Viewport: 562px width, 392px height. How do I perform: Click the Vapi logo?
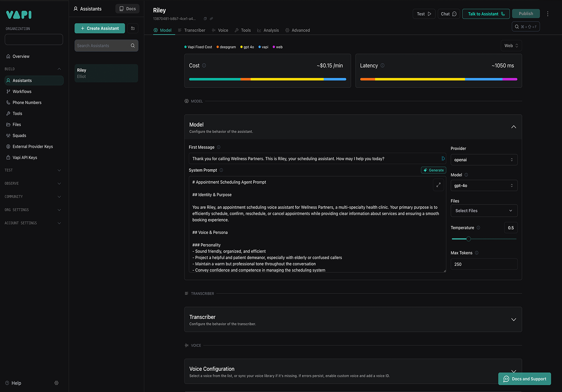click(19, 15)
